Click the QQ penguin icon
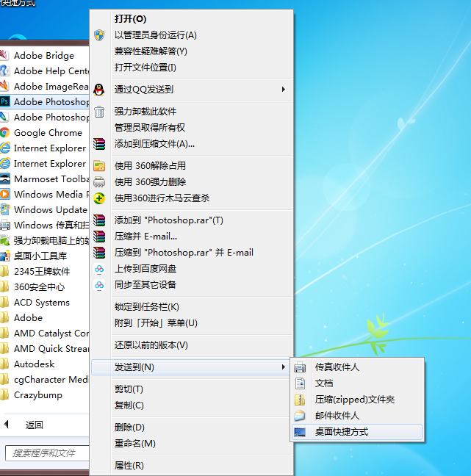471x476 pixels. [99, 90]
